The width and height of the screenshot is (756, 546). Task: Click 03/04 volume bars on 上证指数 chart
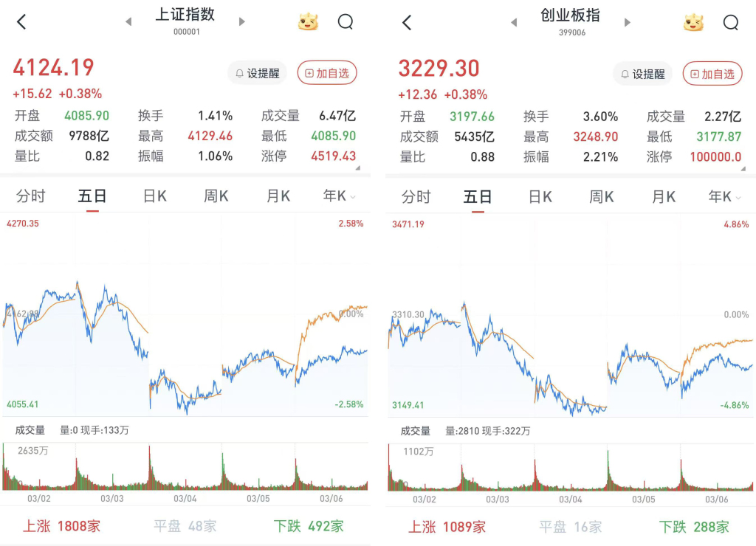(x=185, y=472)
